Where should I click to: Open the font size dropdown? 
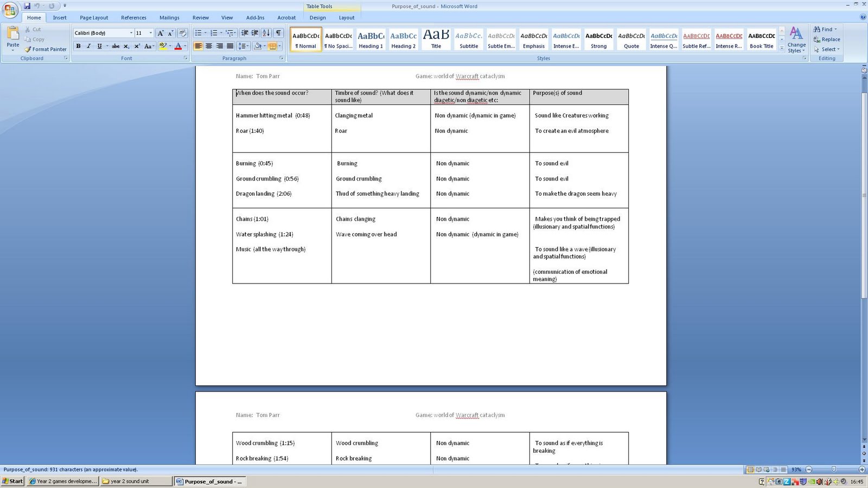coord(151,33)
